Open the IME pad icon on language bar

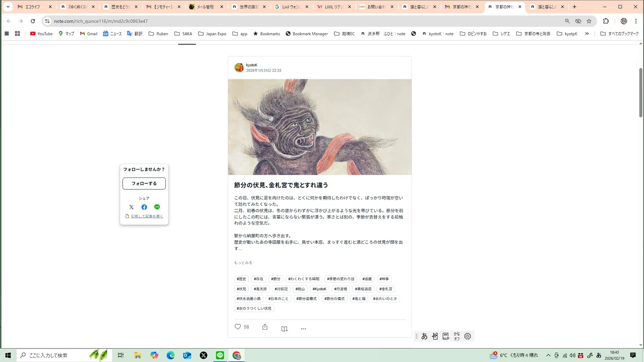coord(435,336)
